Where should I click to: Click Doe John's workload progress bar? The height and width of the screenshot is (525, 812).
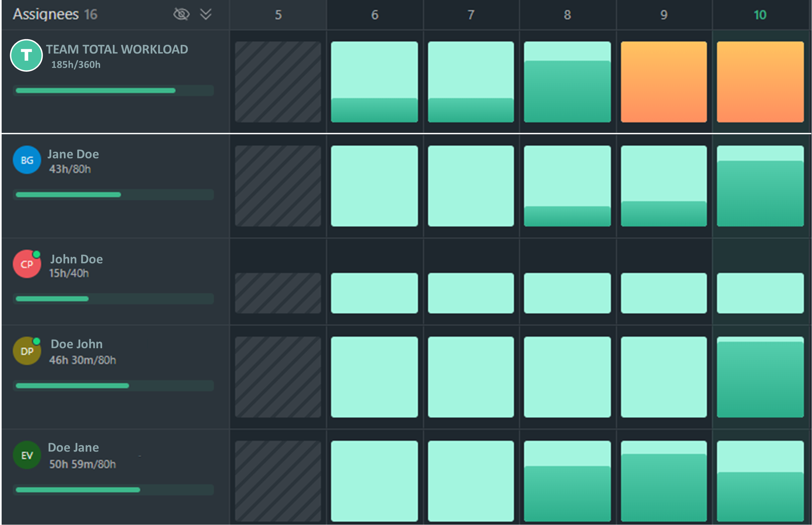click(113, 386)
